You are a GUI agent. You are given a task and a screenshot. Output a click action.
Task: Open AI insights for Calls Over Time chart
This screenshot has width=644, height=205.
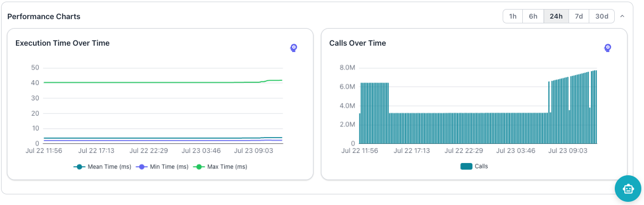[x=608, y=48]
